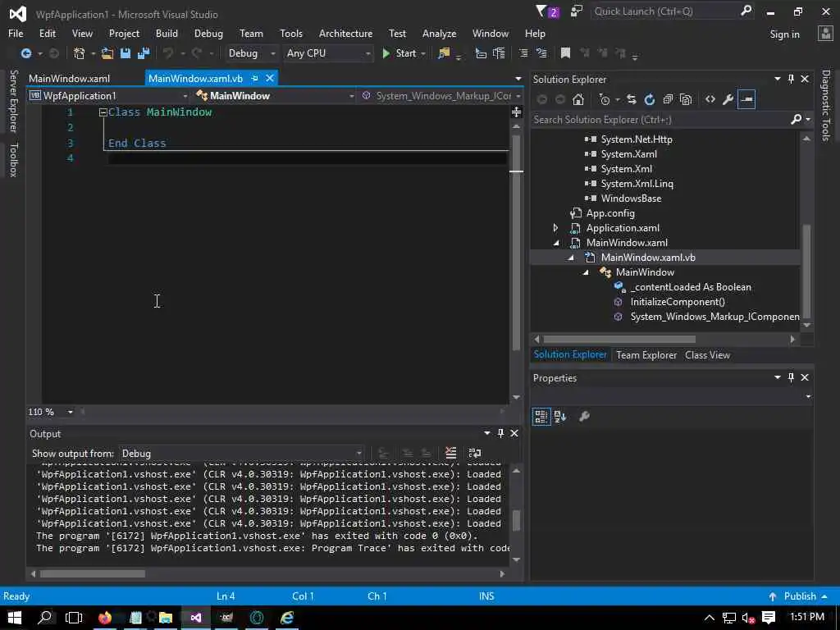Collapse the MainWindow.xaml node in Solution Explorer
840x630 pixels.
(x=556, y=243)
